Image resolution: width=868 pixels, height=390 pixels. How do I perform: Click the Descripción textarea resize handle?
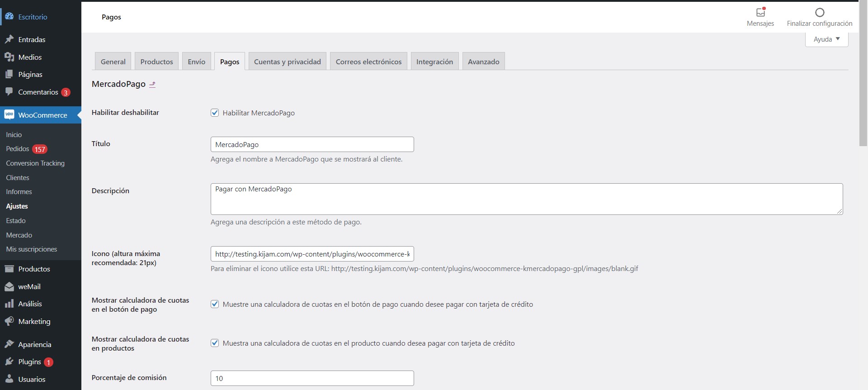pos(840,211)
